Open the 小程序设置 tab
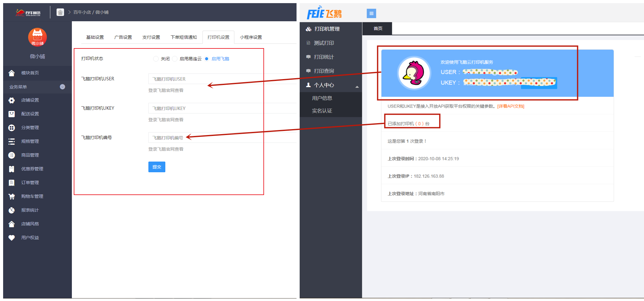644x301 pixels. pos(251,37)
